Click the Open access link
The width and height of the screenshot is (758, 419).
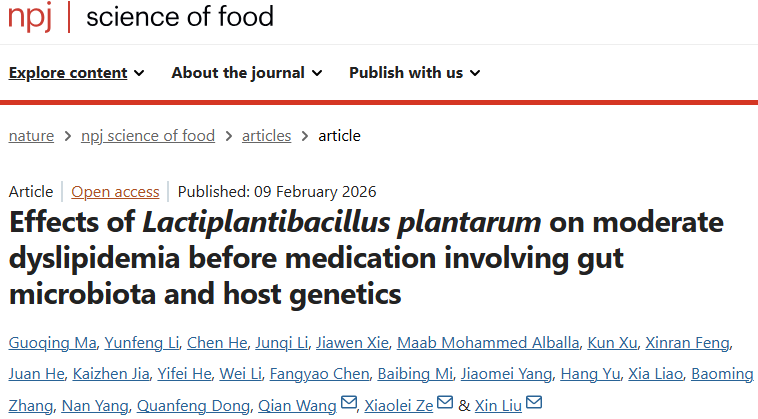coord(115,192)
